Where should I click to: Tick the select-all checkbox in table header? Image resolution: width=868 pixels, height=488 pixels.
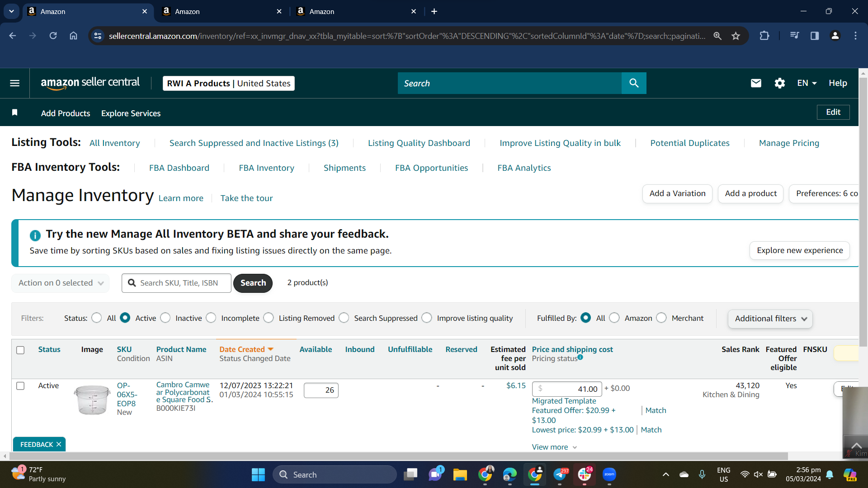20,350
